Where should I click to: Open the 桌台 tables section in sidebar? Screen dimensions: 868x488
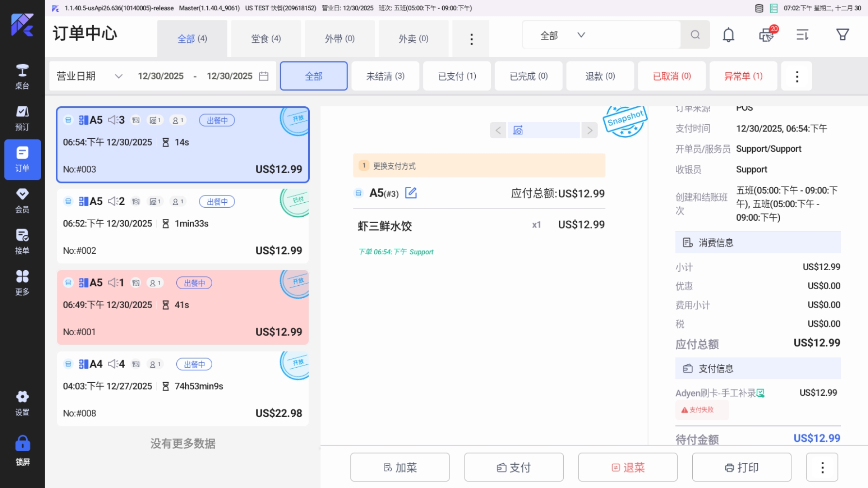(x=22, y=77)
